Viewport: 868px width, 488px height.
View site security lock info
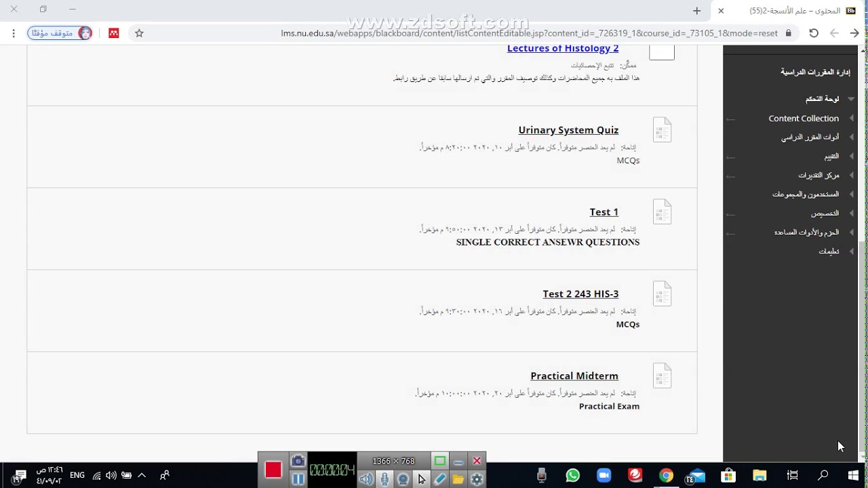(x=788, y=33)
